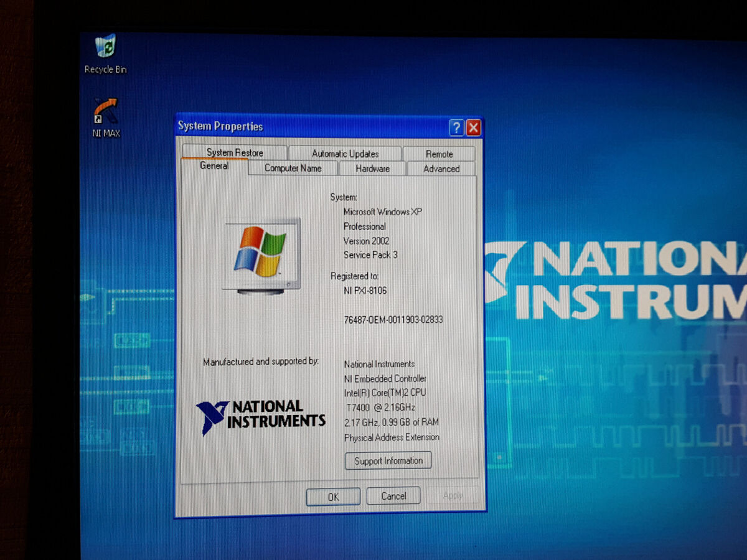Click the Windows XP monitor logo image
Screen dimensions: 747x560
261,255
